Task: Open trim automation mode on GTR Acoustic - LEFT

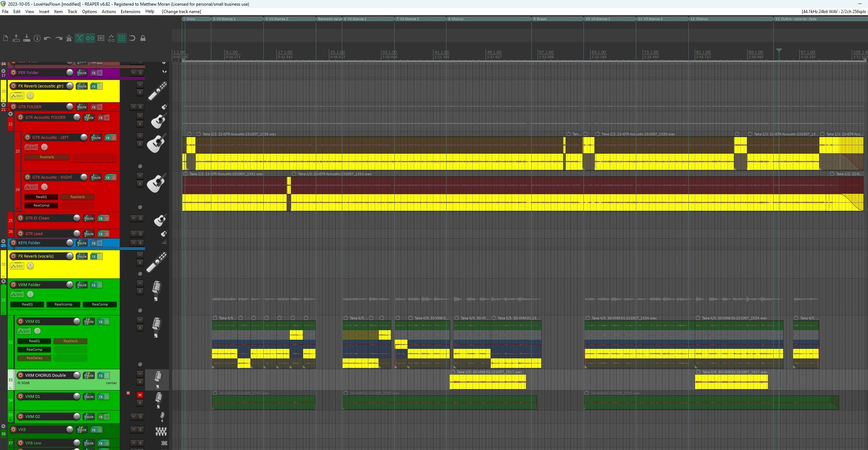Action: pyautogui.click(x=31, y=147)
